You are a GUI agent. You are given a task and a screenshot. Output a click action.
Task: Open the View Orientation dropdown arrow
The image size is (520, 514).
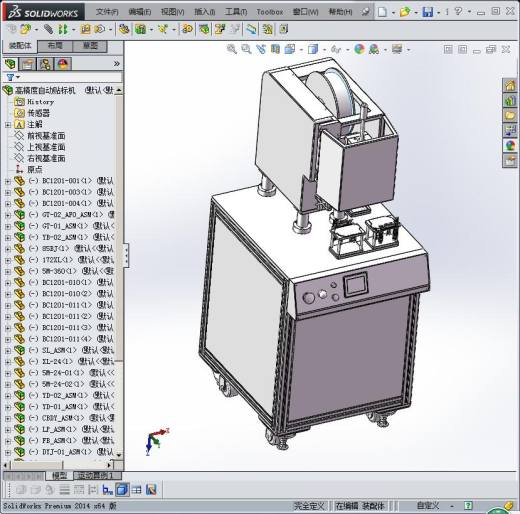[301, 50]
